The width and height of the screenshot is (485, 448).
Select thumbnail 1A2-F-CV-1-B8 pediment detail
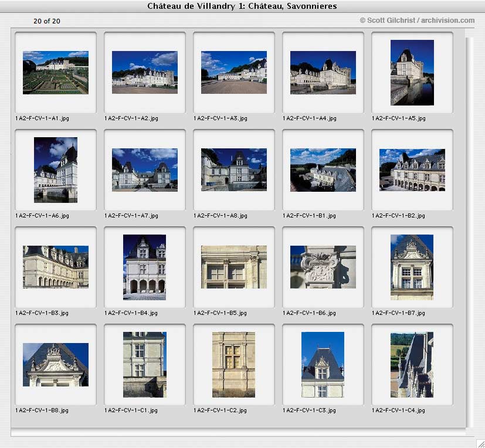(56, 365)
